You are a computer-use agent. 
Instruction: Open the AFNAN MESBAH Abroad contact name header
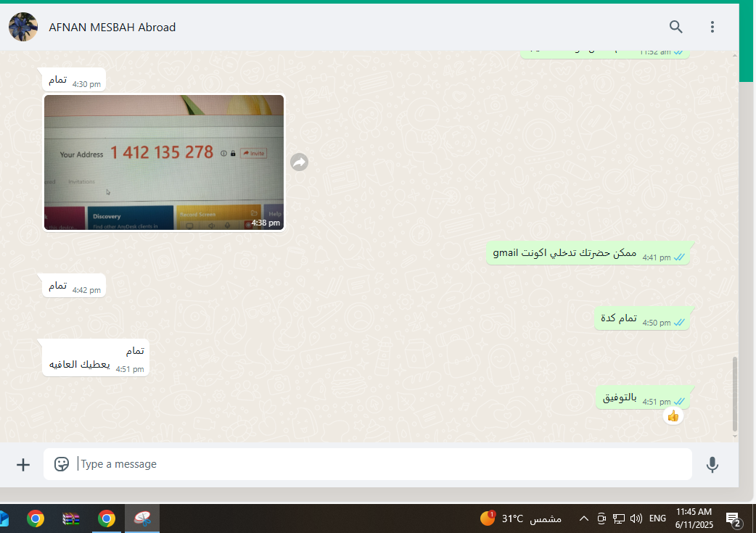click(x=112, y=28)
